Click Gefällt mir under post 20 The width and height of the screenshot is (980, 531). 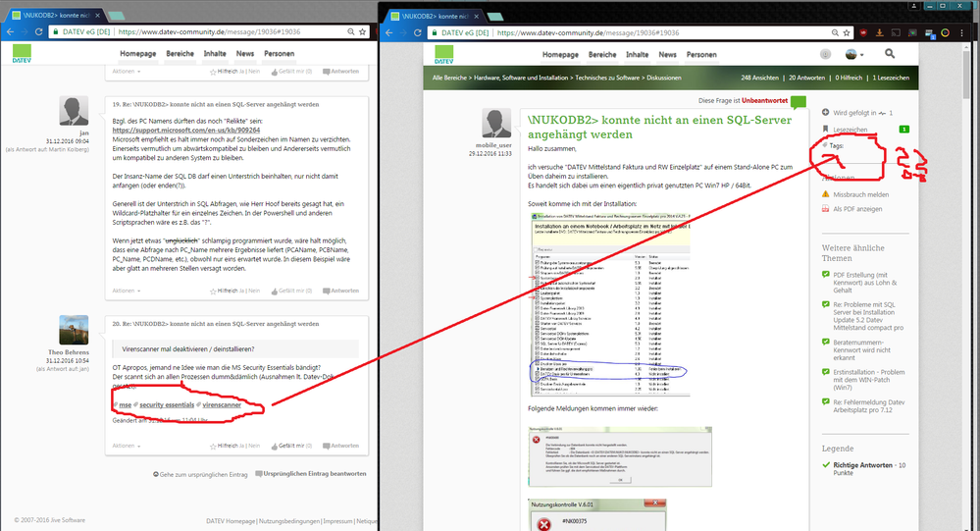click(291, 446)
